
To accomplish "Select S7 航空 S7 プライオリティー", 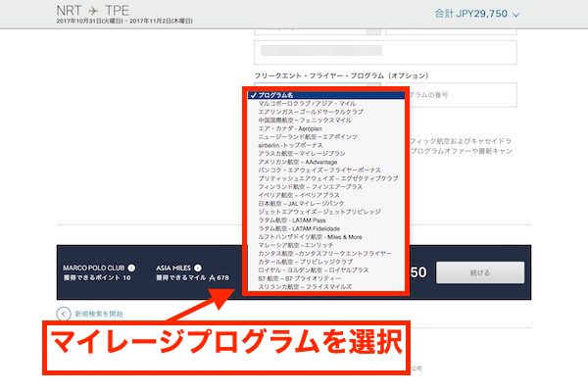I will [x=326, y=278].
